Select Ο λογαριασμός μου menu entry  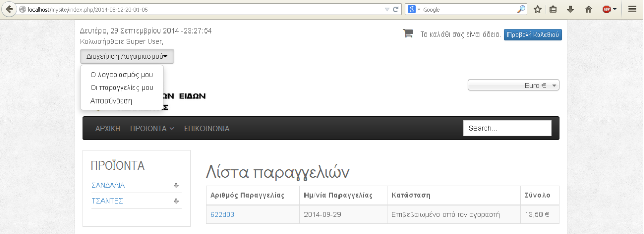point(122,74)
